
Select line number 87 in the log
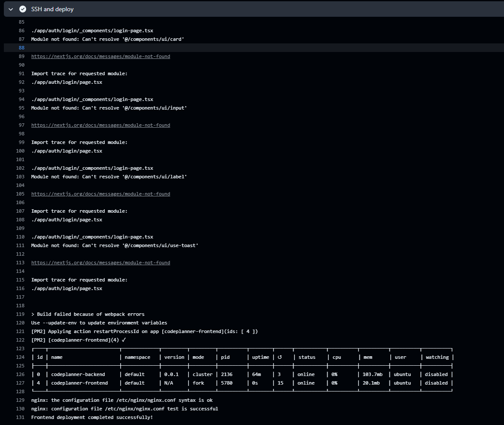[x=21, y=39]
